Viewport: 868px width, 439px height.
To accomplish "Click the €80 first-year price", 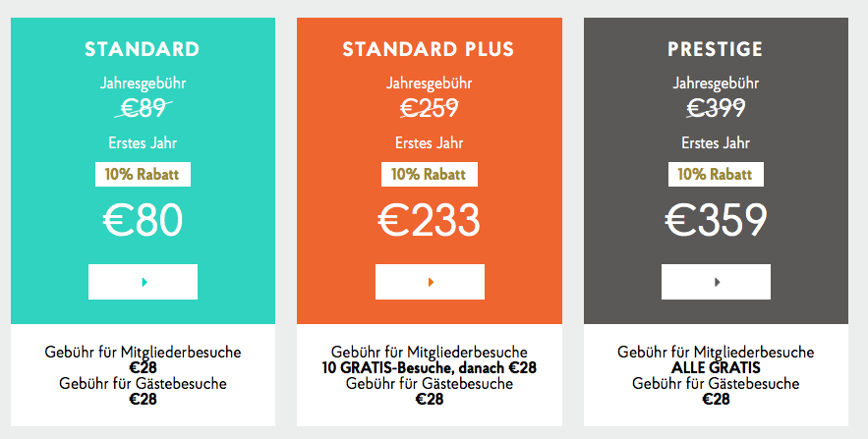I will tap(143, 220).
